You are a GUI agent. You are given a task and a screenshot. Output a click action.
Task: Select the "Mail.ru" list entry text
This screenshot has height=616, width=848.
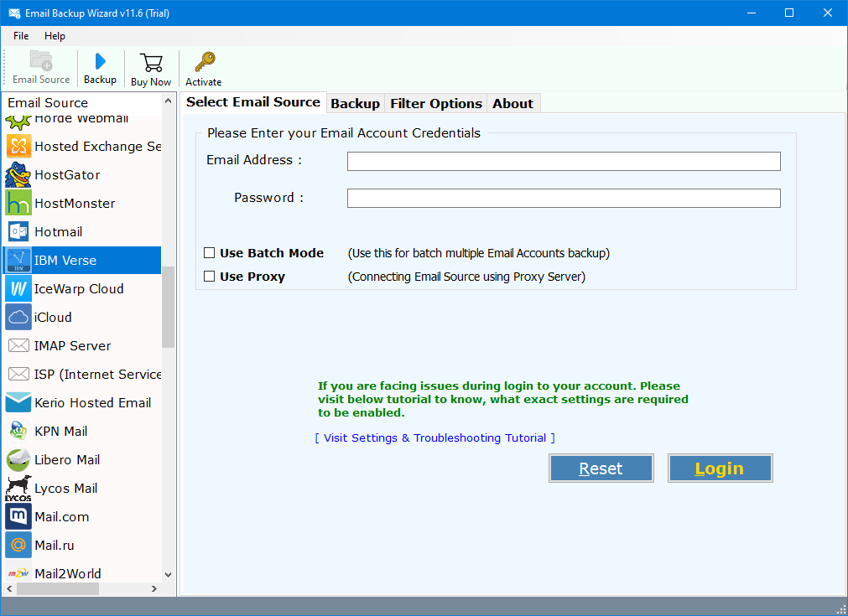coord(54,546)
